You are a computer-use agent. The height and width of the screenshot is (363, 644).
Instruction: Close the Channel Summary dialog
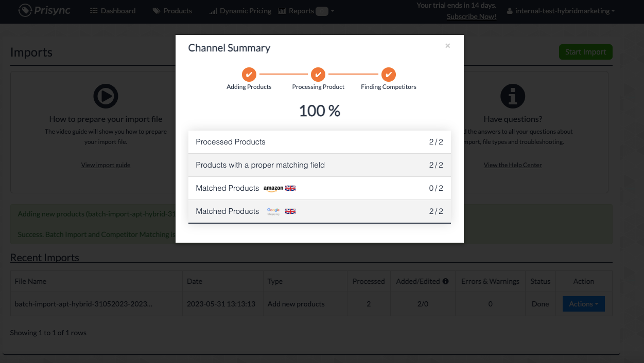tap(447, 46)
